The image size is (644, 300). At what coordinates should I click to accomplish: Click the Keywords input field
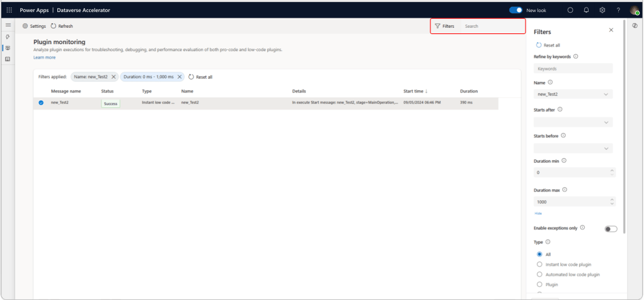[x=573, y=69]
